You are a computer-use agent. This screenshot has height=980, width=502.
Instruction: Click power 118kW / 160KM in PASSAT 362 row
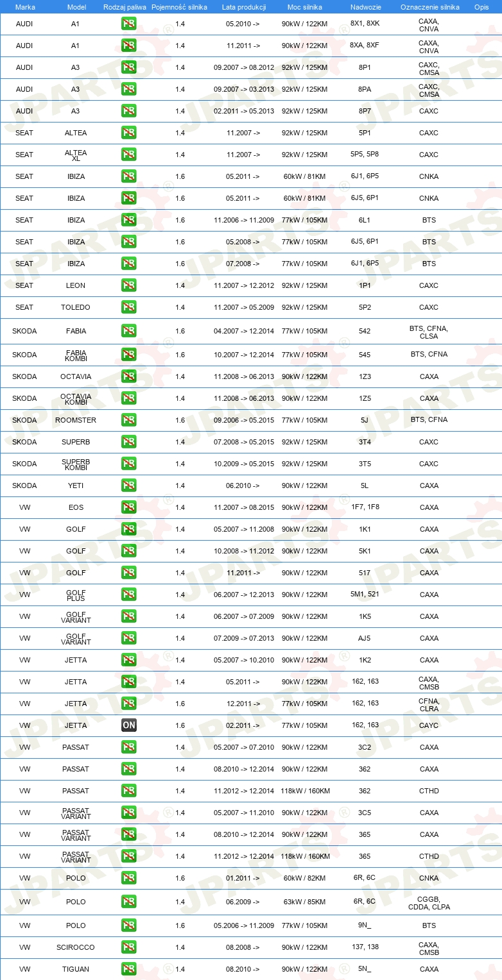(x=305, y=791)
